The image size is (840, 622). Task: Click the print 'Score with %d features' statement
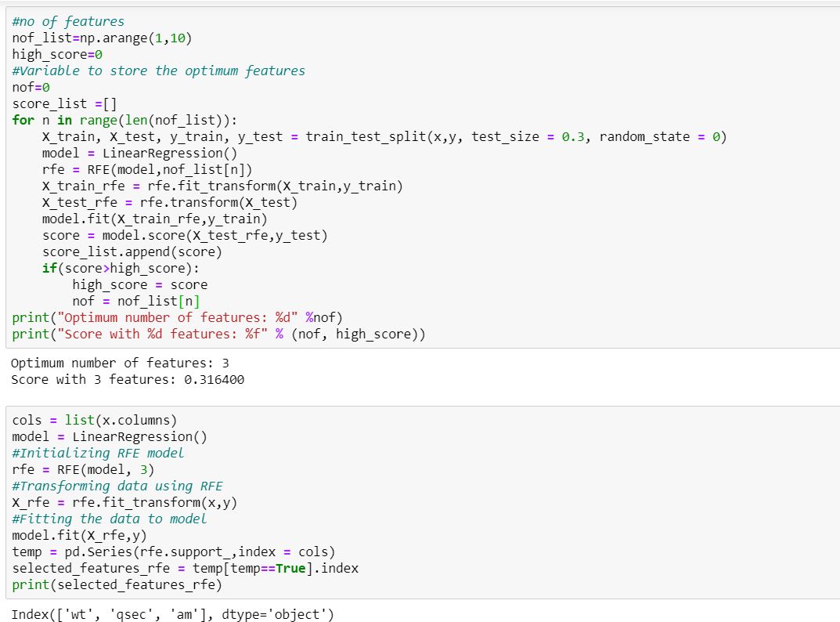[218, 334]
